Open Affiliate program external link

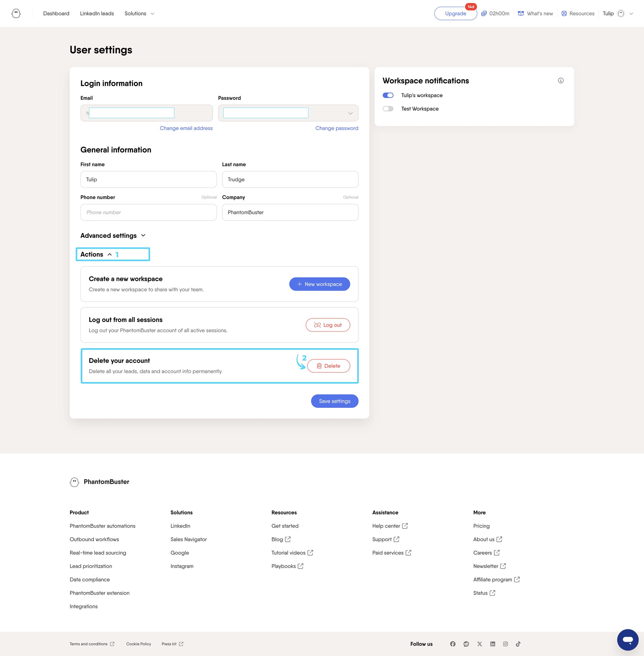(x=496, y=579)
